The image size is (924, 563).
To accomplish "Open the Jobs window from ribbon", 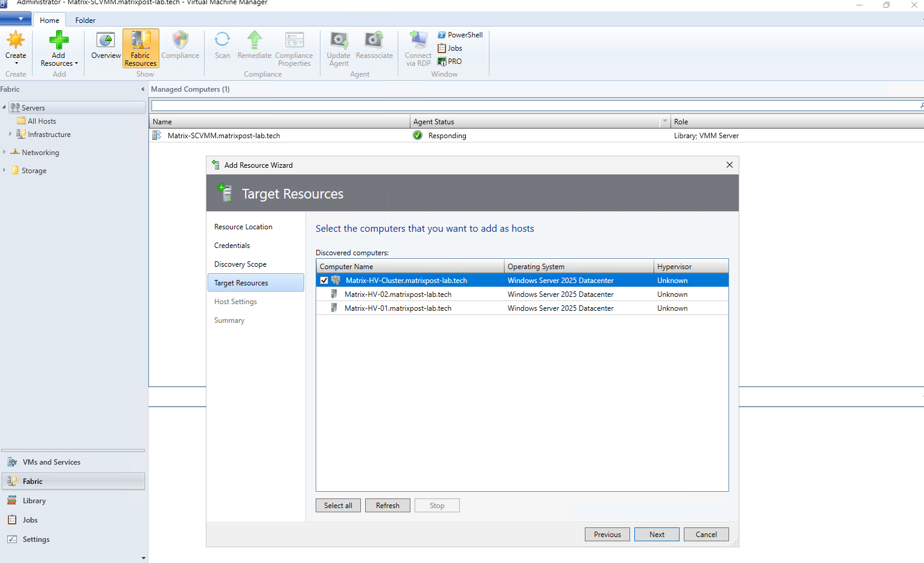I will [x=450, y=48].
